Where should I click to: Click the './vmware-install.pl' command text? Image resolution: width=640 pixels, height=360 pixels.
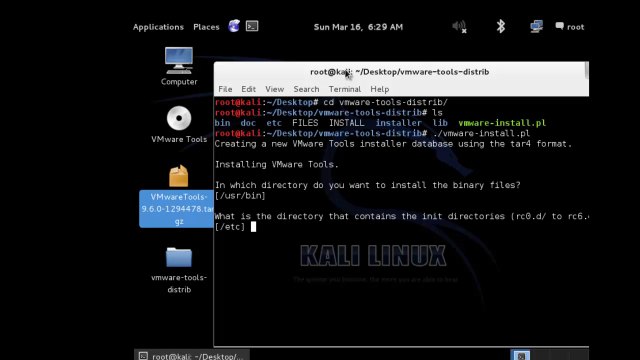point(481,133)
